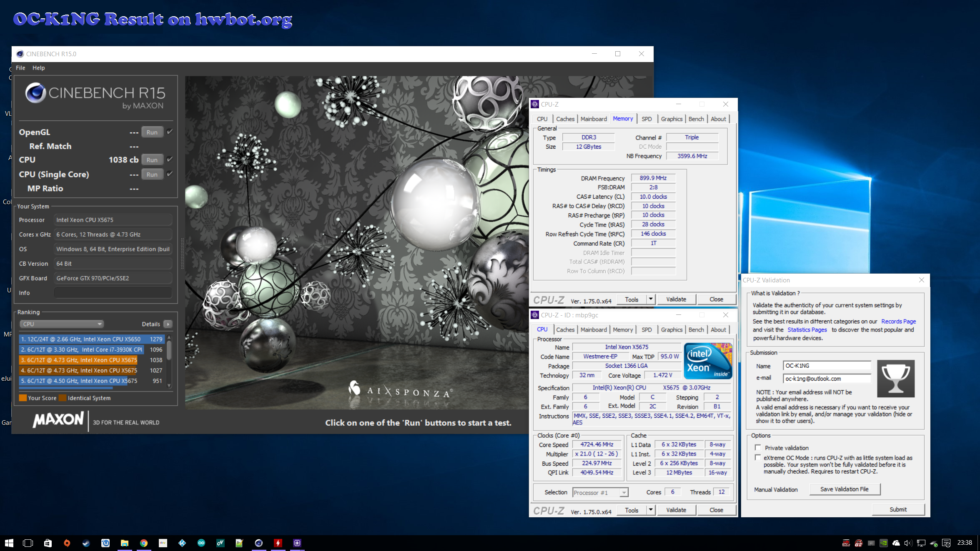The image size is (980, 551).
Task: Click Validate in the upper CPU-Z window
Action: pyautogui.click(x=676, y=299)
